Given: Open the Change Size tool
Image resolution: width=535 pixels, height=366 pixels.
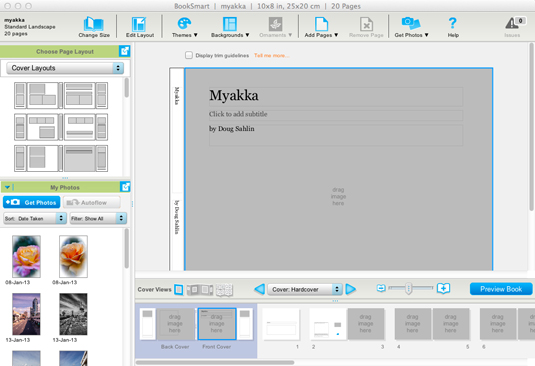Looking at the screenshot, I should (94, 27).
